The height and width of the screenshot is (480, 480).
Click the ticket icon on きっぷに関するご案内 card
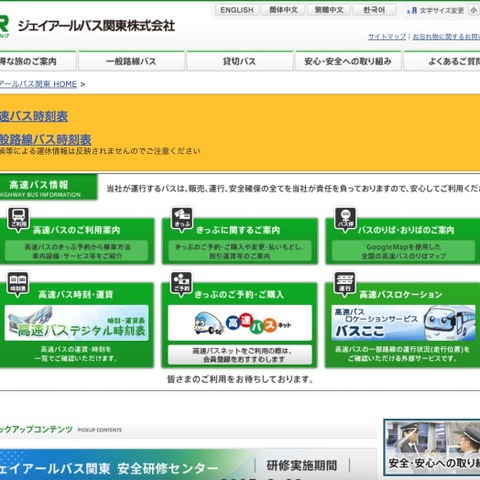point(182,219)
